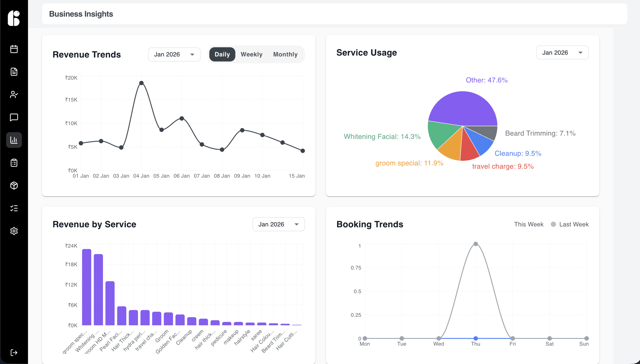The width and height of the screenshot is (640, 364).
Task: Select the Daily revenue view
Action: (222, 54)
